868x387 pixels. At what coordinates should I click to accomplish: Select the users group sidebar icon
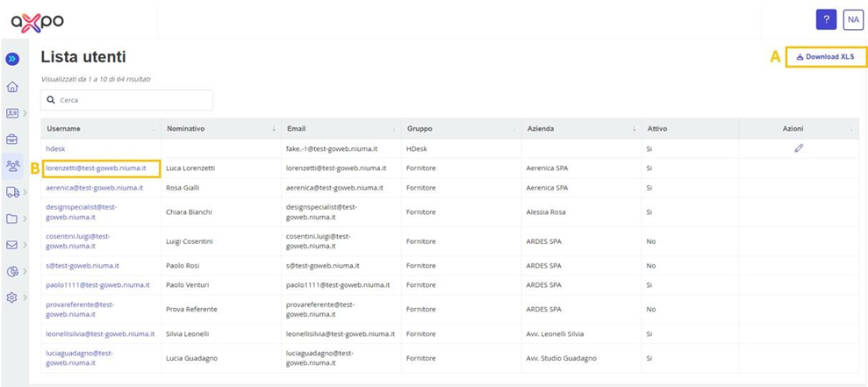(12, 166)
